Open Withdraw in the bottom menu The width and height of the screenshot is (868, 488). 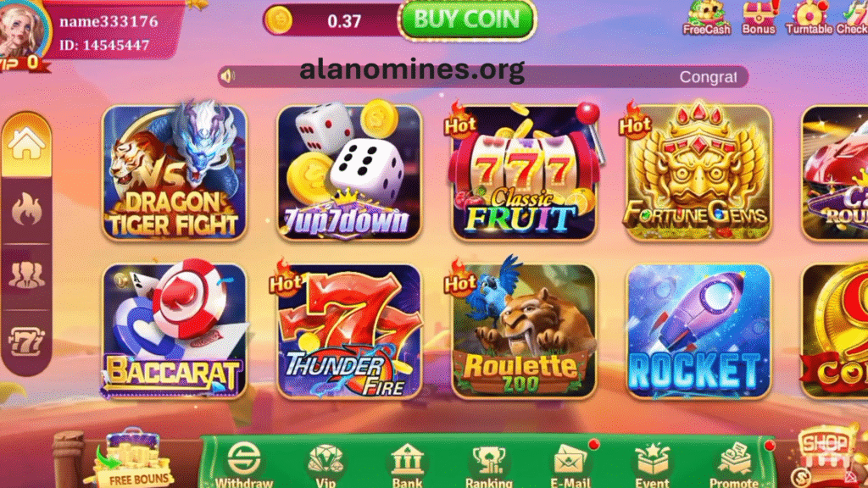point(244,465)
